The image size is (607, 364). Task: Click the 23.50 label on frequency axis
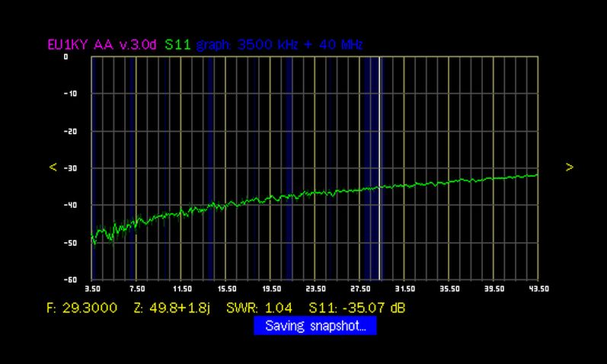click(x=315, y=289)
